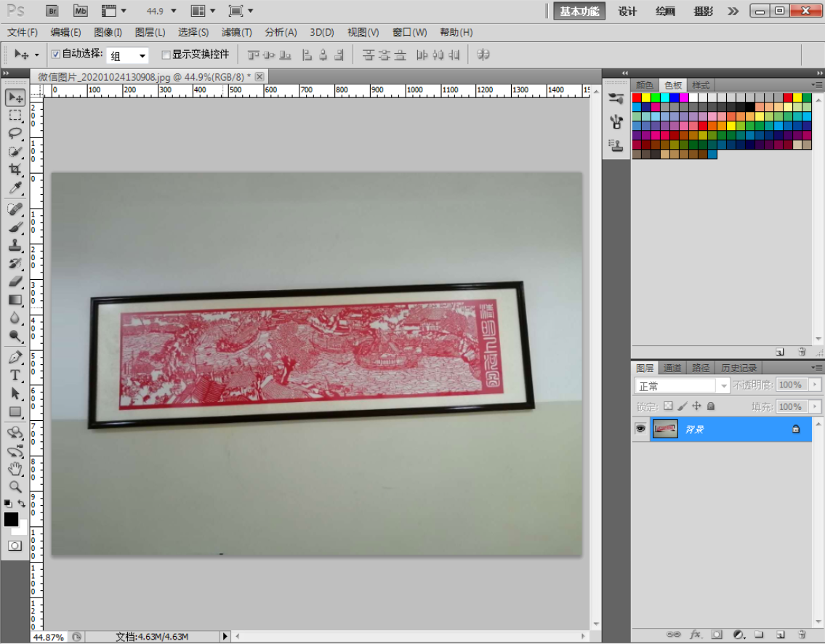
Task: Switch to the 通道 tab
Action: tap(672, 368)
